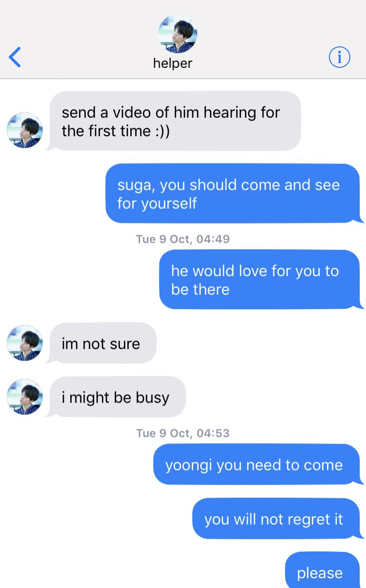Select the please message bubble
Viewport: 366px width, 588px height.
click(324, 570)
